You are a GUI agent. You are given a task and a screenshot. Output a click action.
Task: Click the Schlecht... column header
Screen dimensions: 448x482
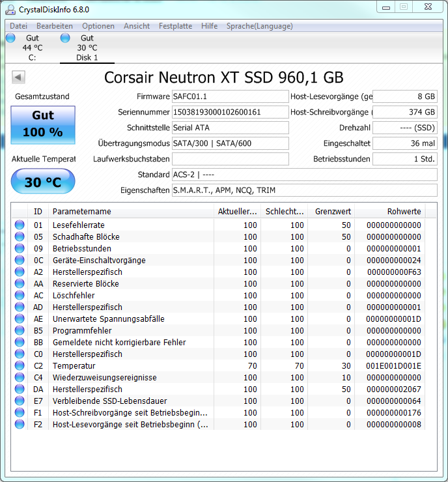point(284,212)
